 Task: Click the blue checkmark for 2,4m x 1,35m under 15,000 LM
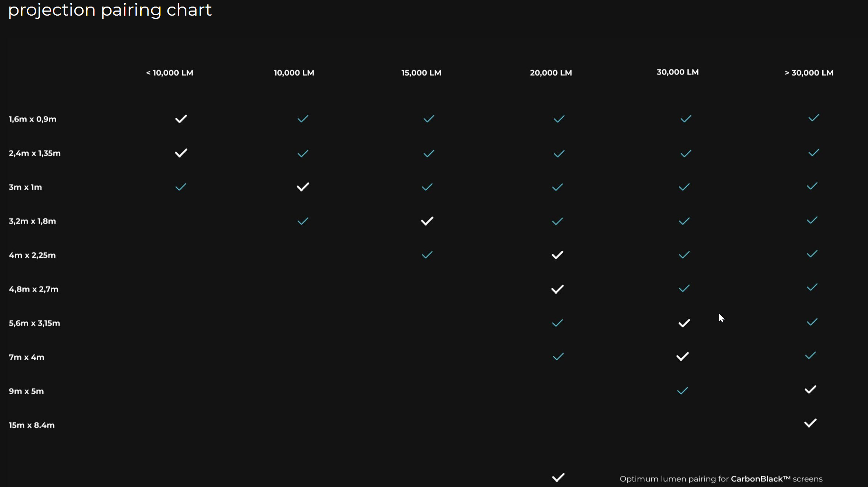pyautogui.click(x=429, y=153)
